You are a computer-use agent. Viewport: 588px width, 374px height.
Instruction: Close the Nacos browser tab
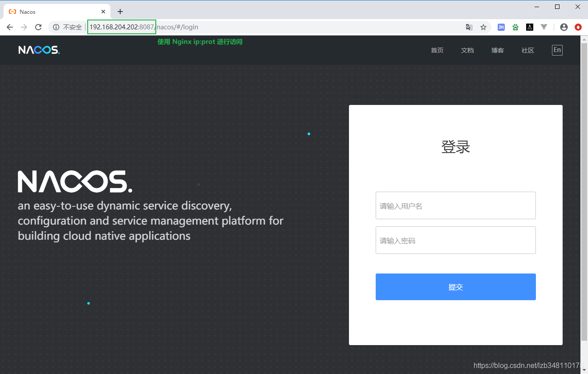click(103, 12)
